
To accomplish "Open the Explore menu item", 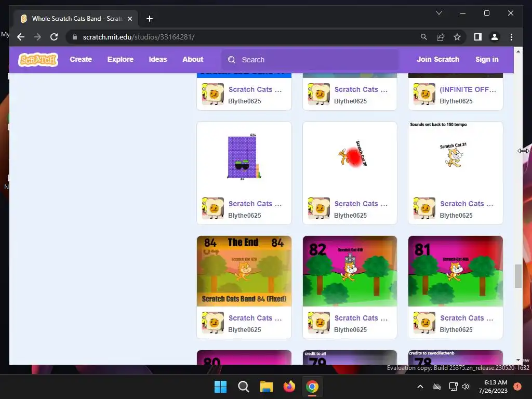I will [x=121, y=59].
